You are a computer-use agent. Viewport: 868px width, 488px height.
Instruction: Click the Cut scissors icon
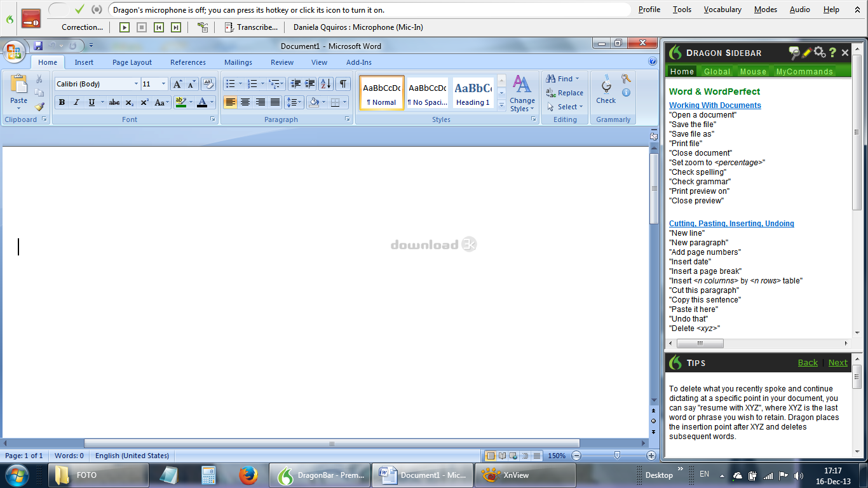tap(39, 79)
